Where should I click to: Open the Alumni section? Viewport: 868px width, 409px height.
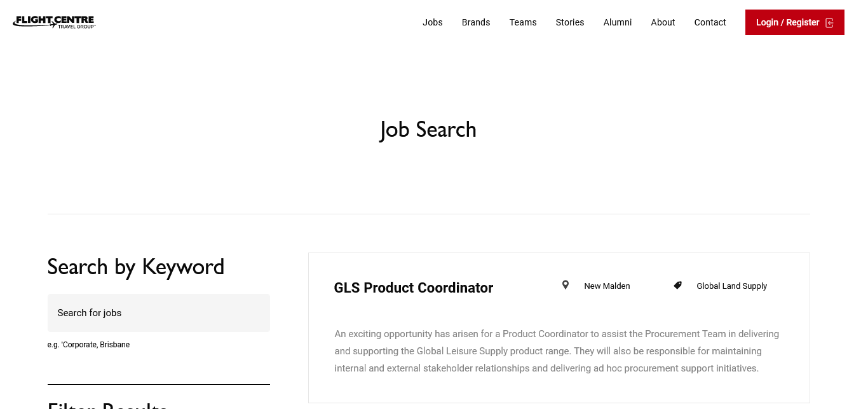point(618,22)
